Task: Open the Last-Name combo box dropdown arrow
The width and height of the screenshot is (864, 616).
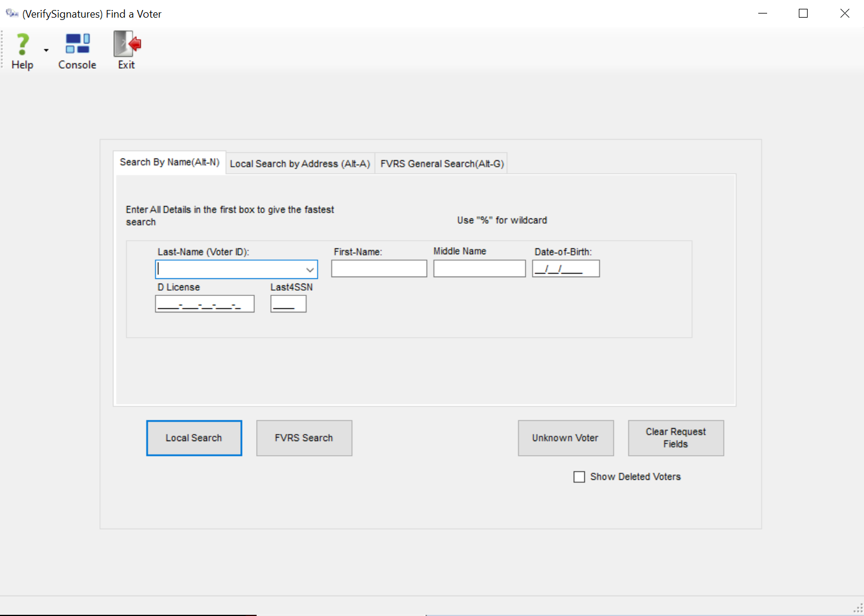Action: pos(310,270)
